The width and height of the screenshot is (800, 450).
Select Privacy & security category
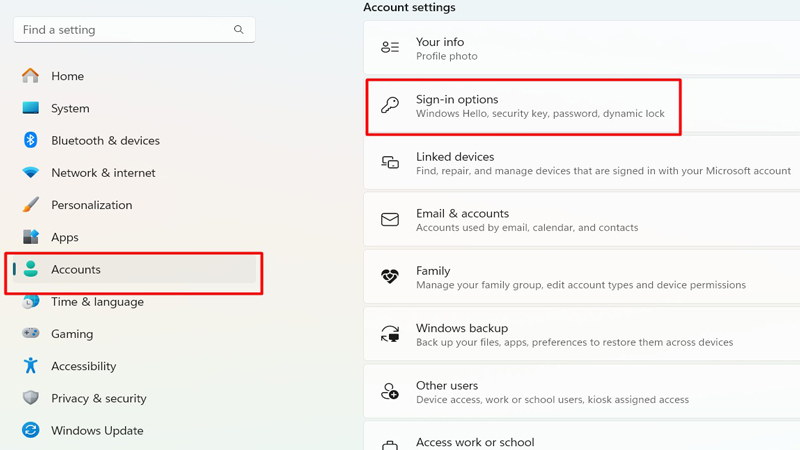(x=134, y=398)
